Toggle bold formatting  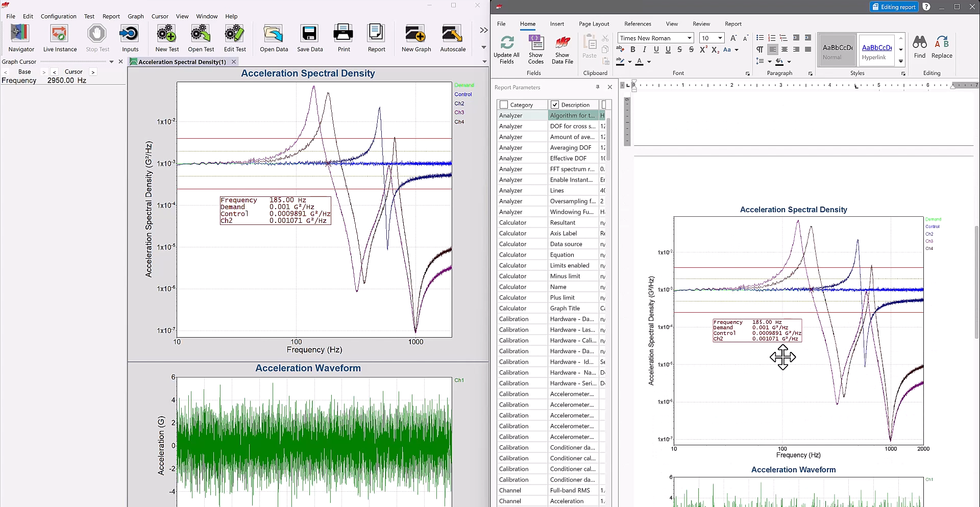tap(632, 50)
